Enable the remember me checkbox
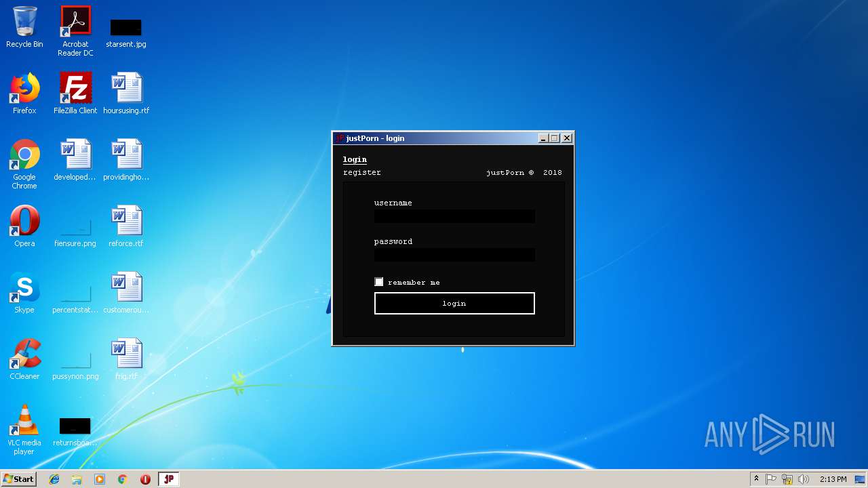The height and width of the screenshot is (488, 868). tap(379, 282)
